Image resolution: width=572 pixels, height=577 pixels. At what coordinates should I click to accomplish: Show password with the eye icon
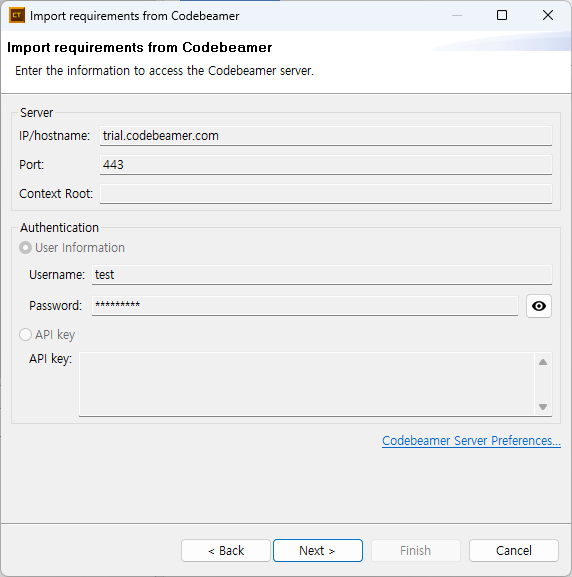click(539, 306)
